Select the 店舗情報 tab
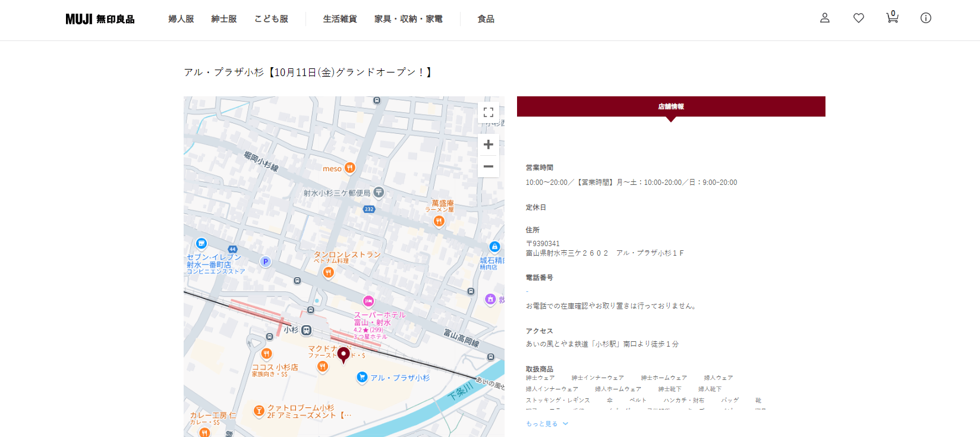Image resolution: width=980 pixels, height=437 pixels. 670,106
